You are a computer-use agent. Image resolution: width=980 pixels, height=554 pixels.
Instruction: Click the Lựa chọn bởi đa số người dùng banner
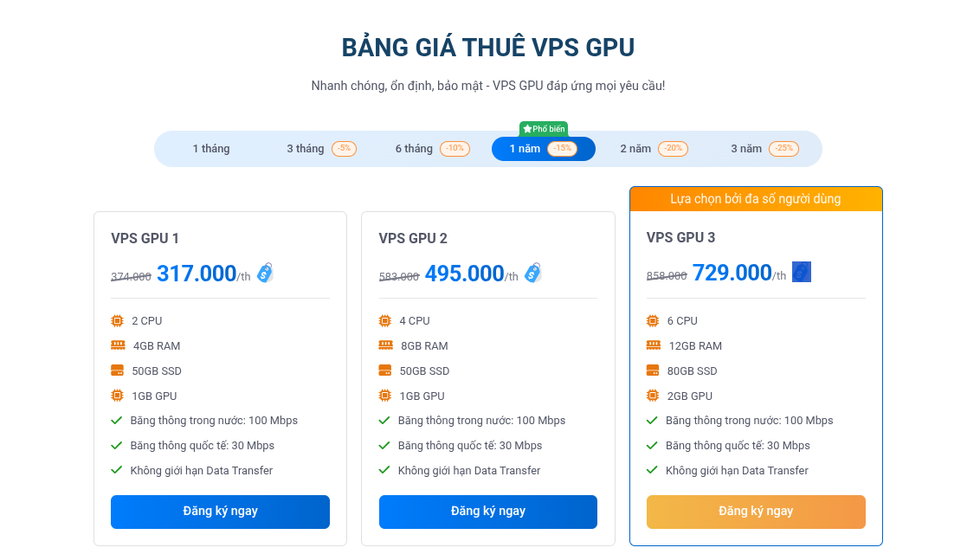[755, 198]
